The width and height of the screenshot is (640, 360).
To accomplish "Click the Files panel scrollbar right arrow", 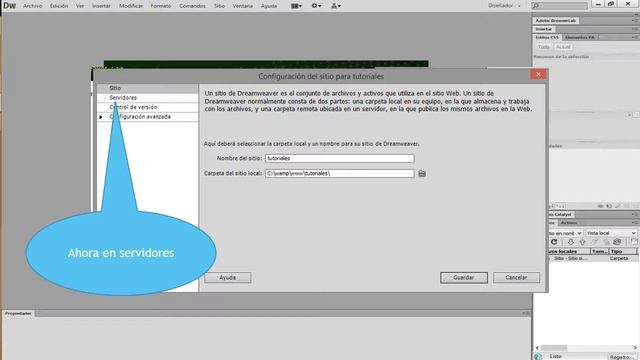I will click(x=635, y=348).
